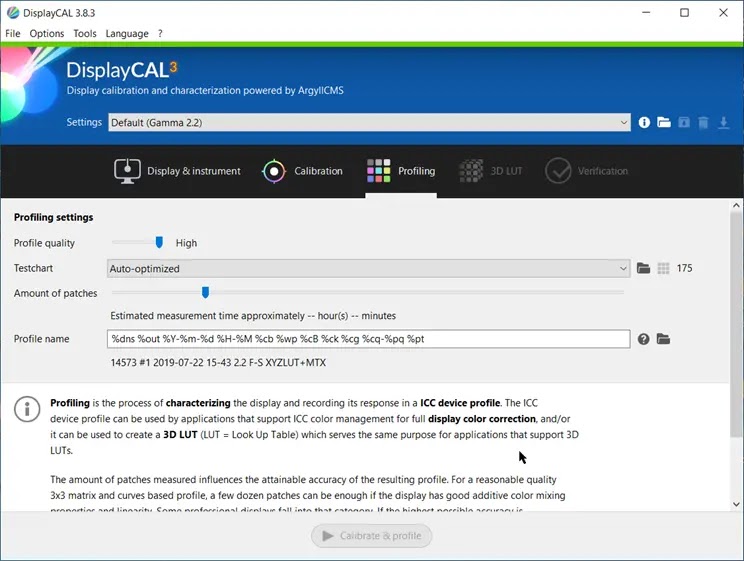Image resolution: width=744 pixels, height=561 pixels.
Task: Click the Profile quality slider handle
Action: 159,243
